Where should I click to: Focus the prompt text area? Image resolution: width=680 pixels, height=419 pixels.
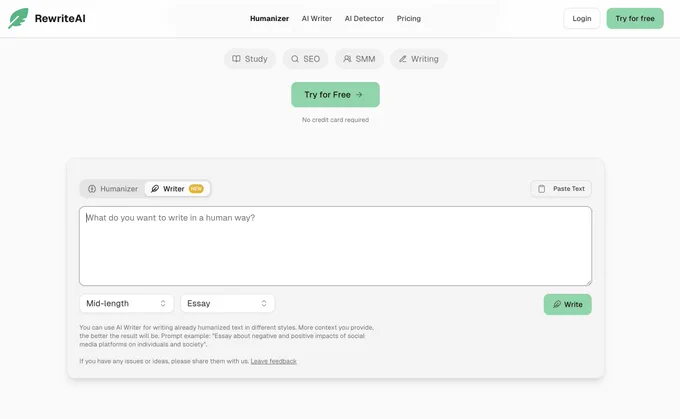(x=335, y=246)
